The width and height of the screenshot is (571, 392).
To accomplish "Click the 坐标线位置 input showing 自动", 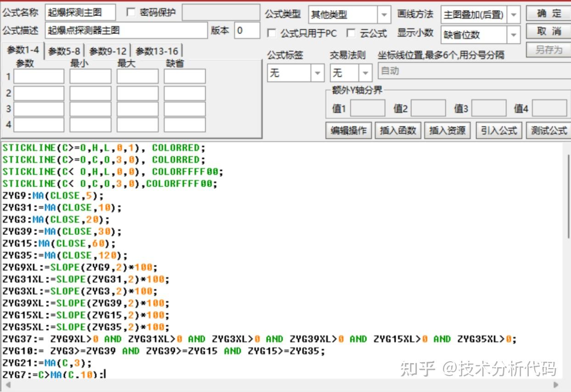I will click(x=474, y=71).
